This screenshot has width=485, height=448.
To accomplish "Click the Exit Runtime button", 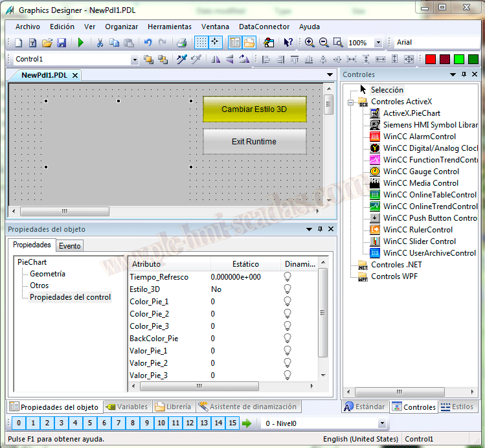I will pyautogui.click(x=254, y=141).
